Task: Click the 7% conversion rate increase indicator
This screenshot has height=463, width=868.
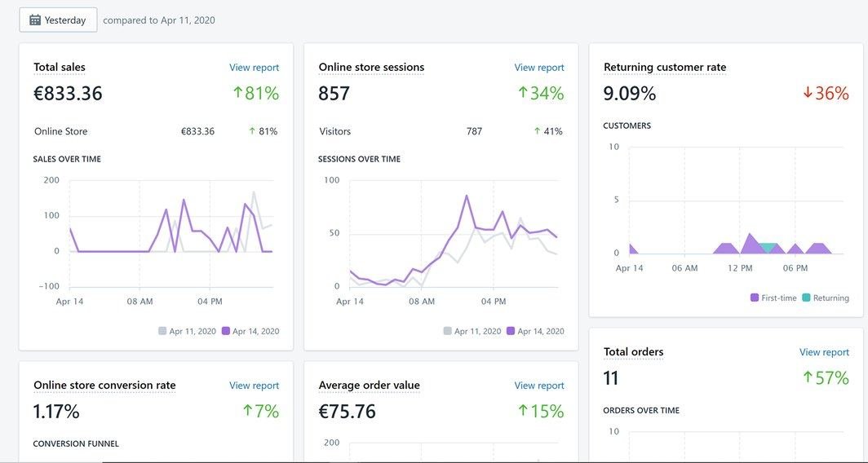Action: tap(261, 412)
